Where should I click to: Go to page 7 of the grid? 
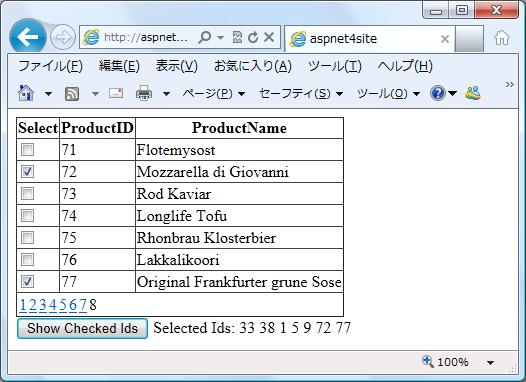point(83,305)
